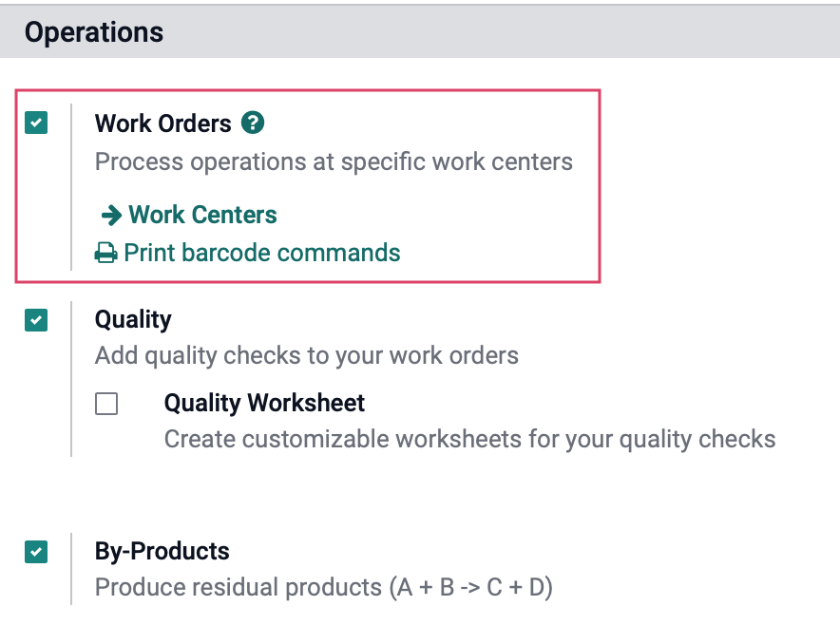Open the Work Centers link
840x644 pixels.
coord(202,215)
